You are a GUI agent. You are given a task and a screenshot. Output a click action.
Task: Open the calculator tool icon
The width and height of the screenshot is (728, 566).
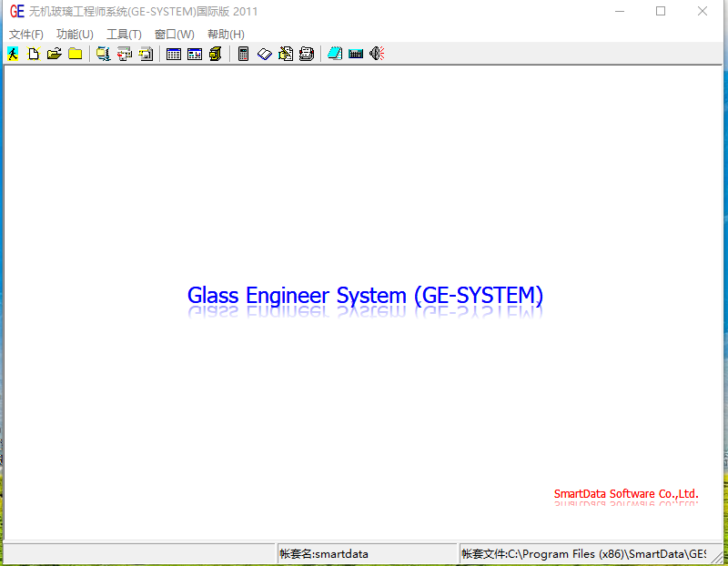click(243, 54)
